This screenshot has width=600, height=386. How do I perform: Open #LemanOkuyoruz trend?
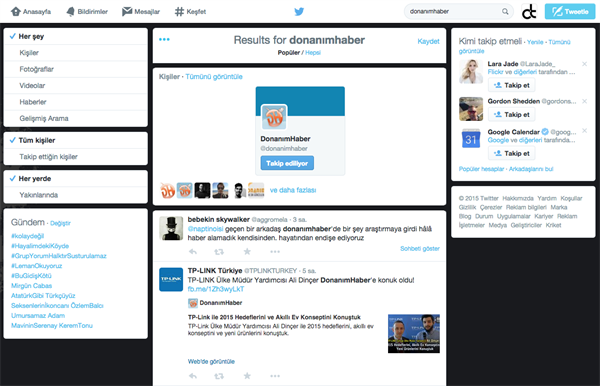coord(37,266)
